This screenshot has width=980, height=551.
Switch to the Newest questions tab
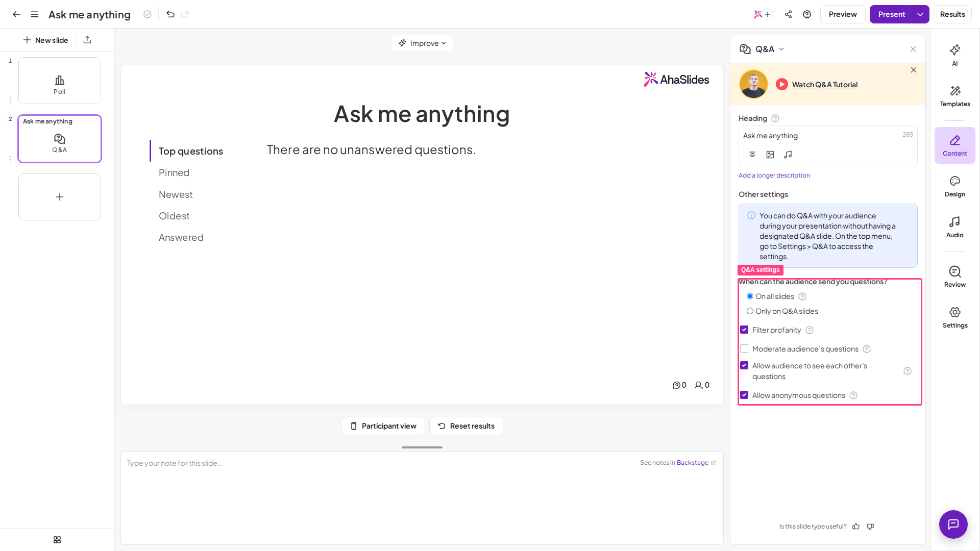[x=176, y=195]
